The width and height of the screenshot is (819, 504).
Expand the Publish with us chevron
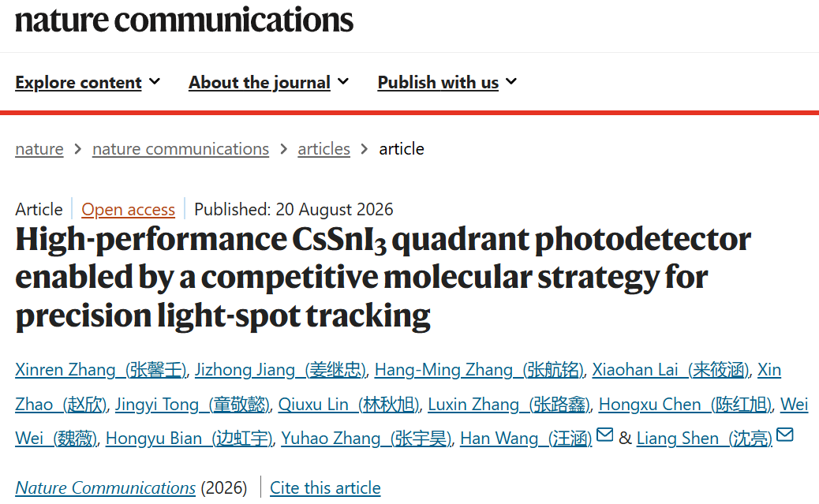511,81
